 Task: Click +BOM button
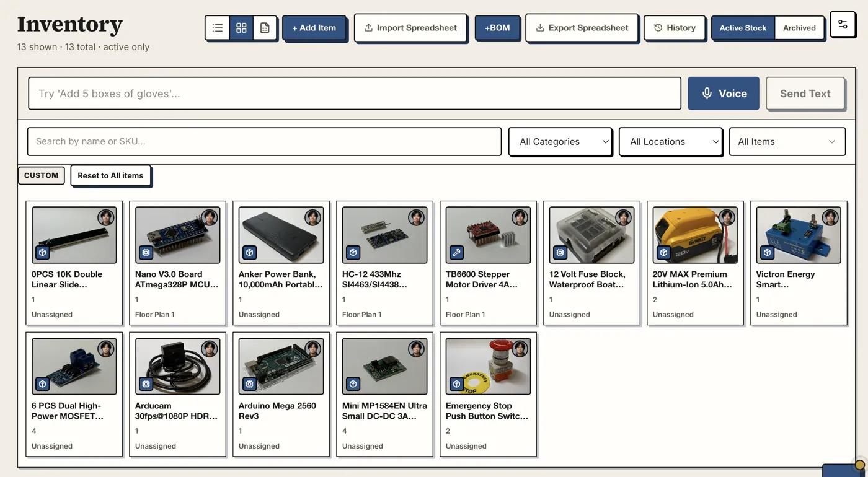(x=497, y=28)
